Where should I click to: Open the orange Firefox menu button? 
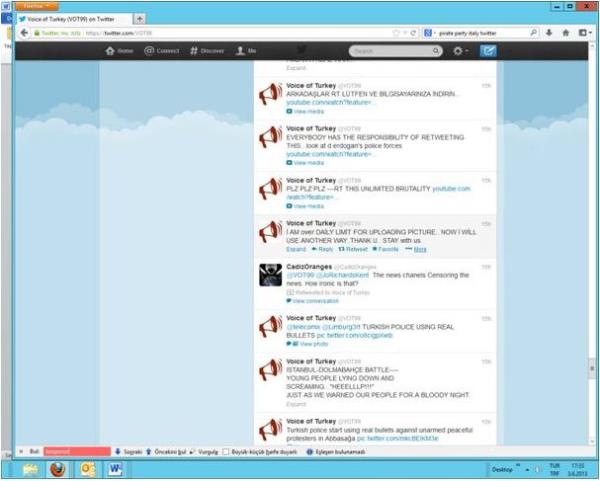37,6
